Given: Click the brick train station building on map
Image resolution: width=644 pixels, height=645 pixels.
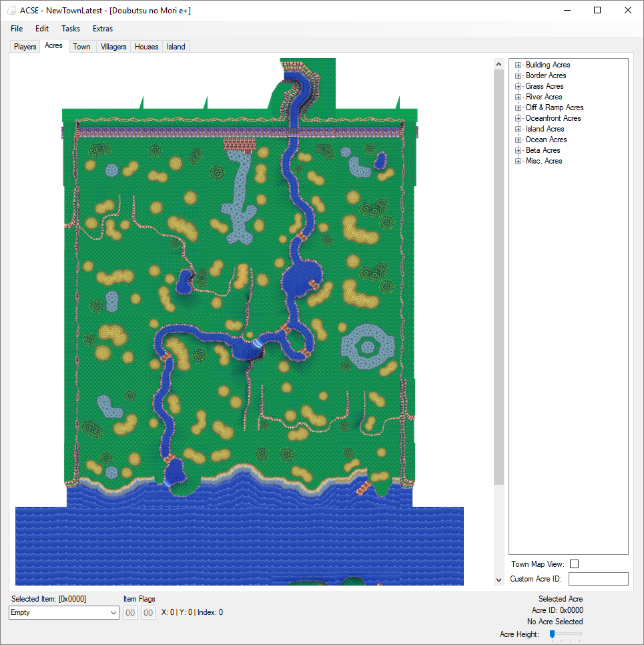Looking at the screenshot, I should click(x=240, y=146).
